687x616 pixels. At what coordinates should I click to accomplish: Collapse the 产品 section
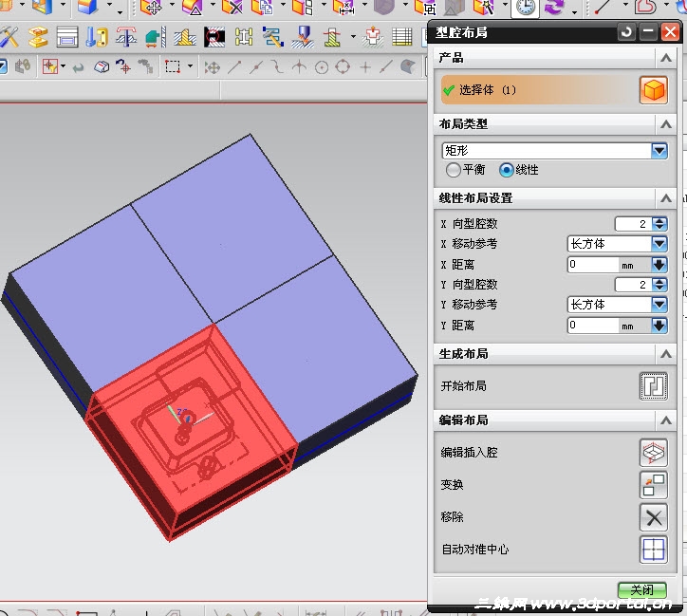point(666,58)
